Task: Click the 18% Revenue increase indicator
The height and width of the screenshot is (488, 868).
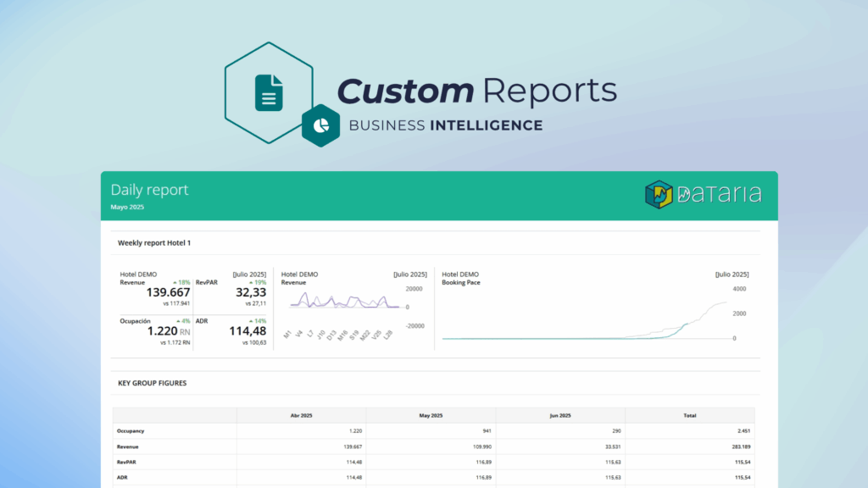Action: tap(181, 282)
